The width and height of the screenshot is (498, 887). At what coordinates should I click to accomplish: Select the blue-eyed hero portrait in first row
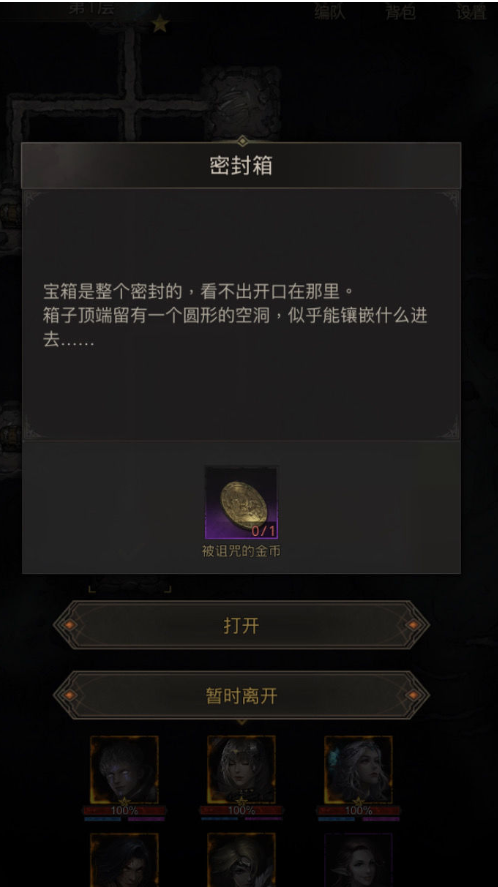[124, 769]
